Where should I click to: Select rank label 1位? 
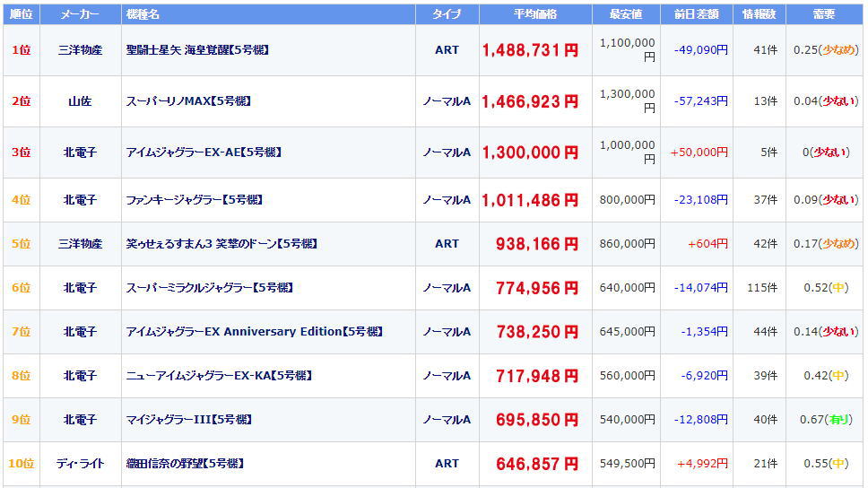pos(21,50)
